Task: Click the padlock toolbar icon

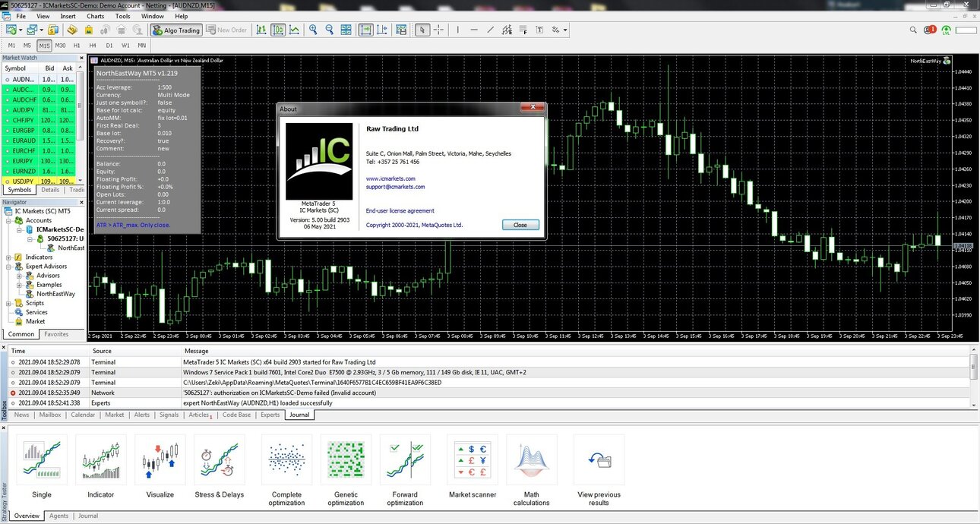Action: pyautogui.click(x=89, y=30)
